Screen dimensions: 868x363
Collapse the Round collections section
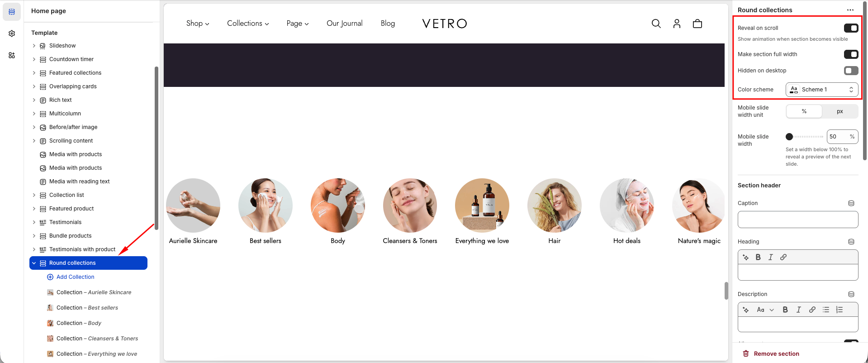(34, 263)
